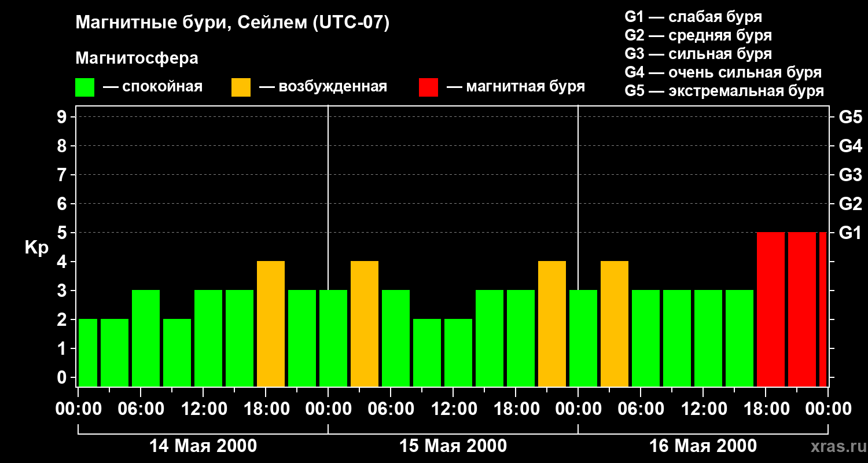Click the orange Kp 4 bar early on 16 Мая
868x463 pixels.
[615, 324]
